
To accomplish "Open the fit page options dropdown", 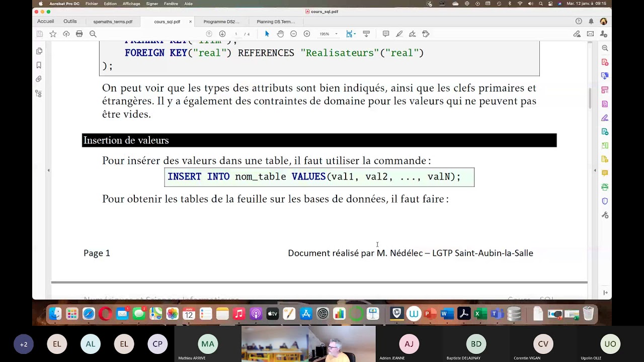I will pos(350,34).
